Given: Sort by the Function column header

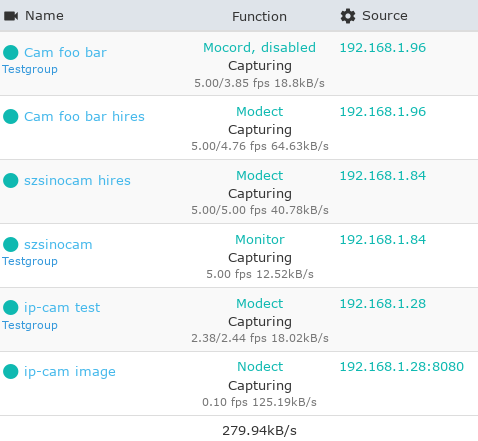Looking at the screenshot, I should 259,16.
